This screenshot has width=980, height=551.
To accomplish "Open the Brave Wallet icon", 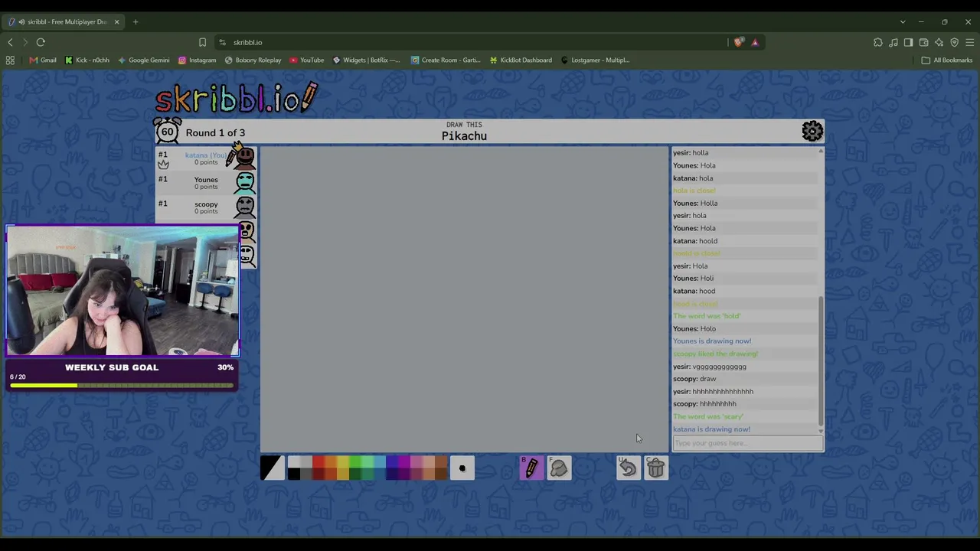I will 924,42.
